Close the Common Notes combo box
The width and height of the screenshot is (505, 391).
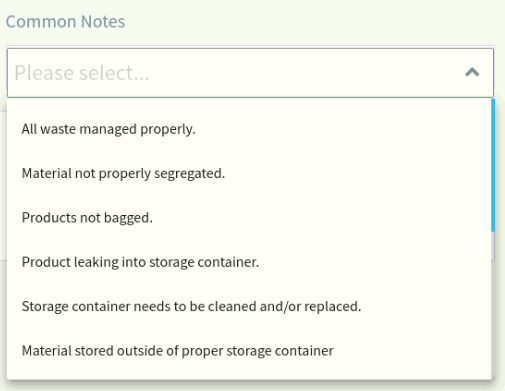(472, 72)
